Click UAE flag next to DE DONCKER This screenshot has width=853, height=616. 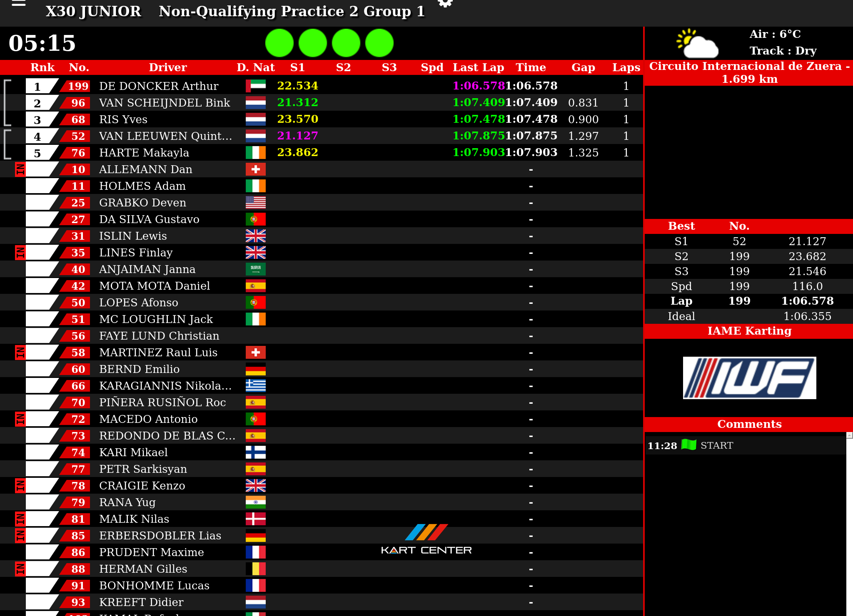255,86
